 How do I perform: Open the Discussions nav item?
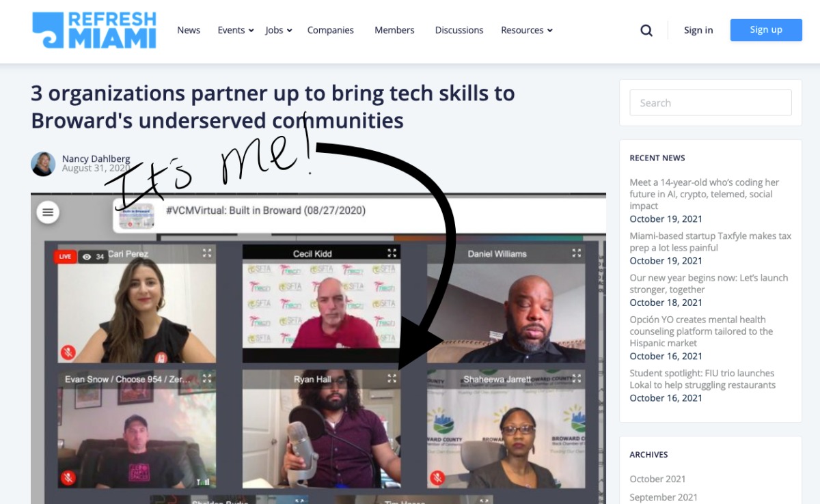pyautogui.click(x=459, y=30)
